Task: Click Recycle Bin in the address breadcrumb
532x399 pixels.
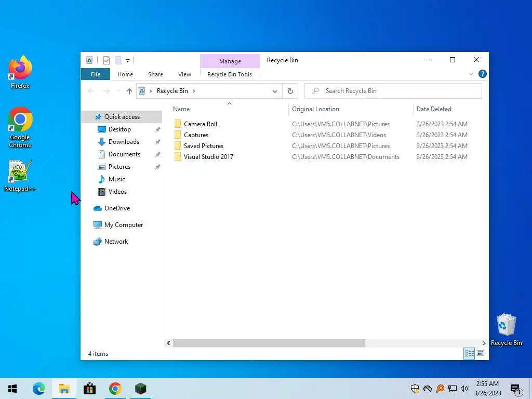Action: [172, 91]
